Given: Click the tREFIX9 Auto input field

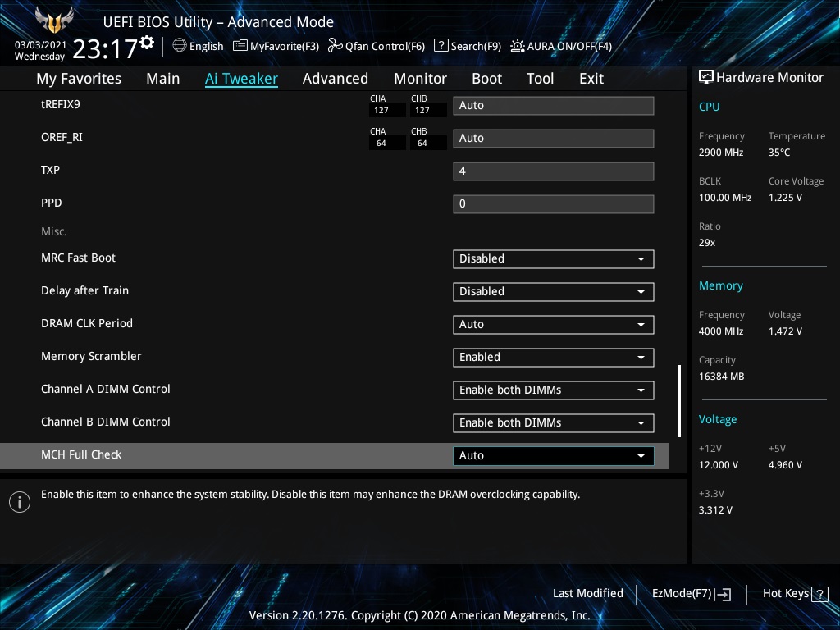Looking at the screenshot, I should [554, 106].
